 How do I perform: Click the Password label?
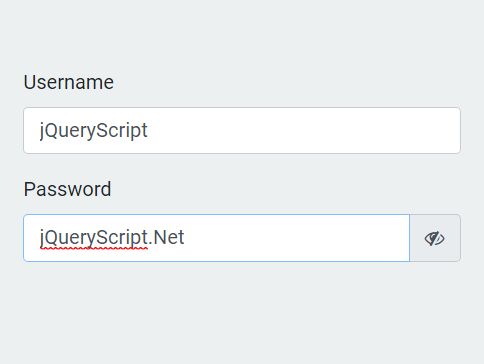click(67, 189)
